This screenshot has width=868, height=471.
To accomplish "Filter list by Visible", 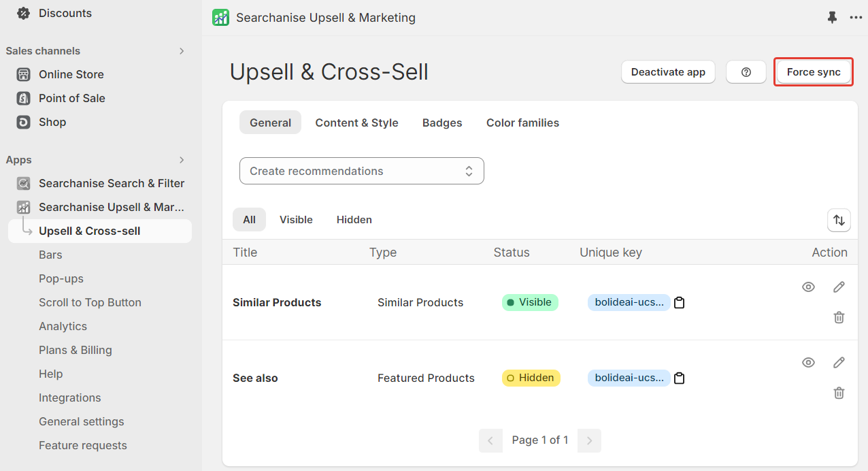I will tap(296, 220).
